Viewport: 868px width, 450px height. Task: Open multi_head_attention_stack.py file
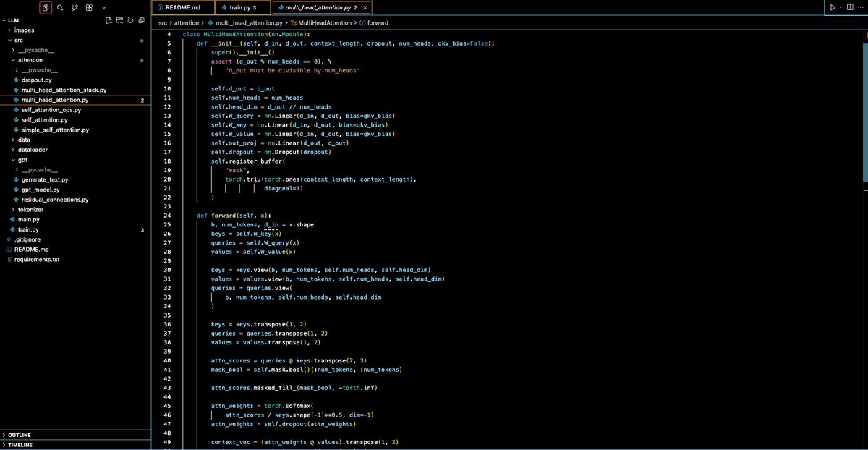(x=75, y=90)
